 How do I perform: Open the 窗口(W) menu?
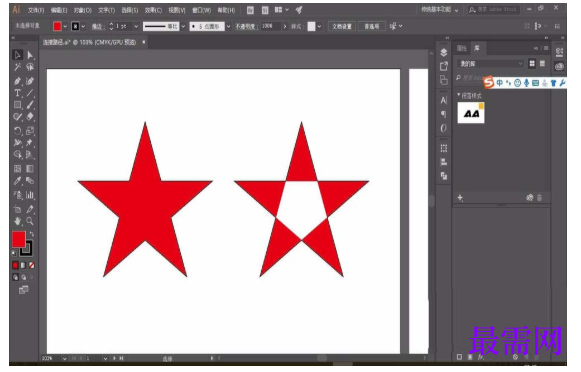(202, 10)
